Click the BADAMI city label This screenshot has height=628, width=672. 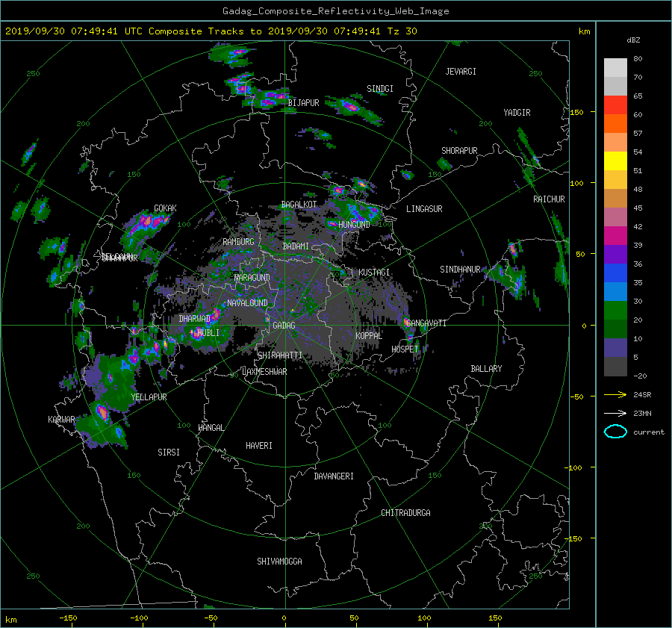click(x=296, y=246)
